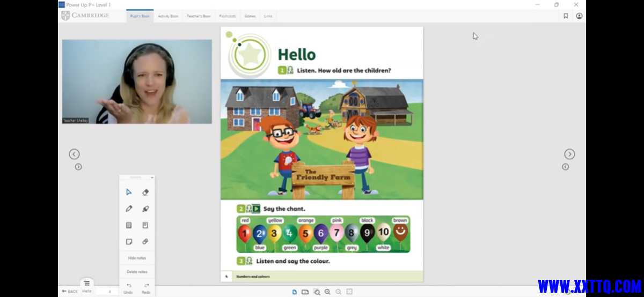Play audio for activity 1 Listen
Screen dimensions: 644x297
click(290, 70)
